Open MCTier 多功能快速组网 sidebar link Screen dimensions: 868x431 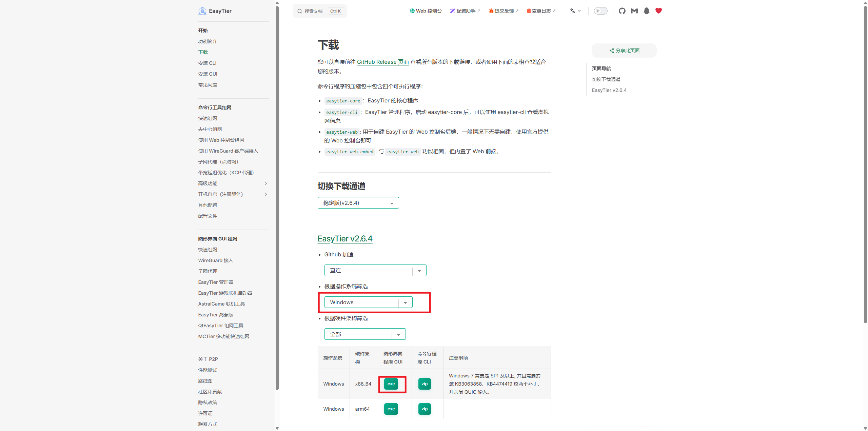pyautogui.click(x=224, y=336)
